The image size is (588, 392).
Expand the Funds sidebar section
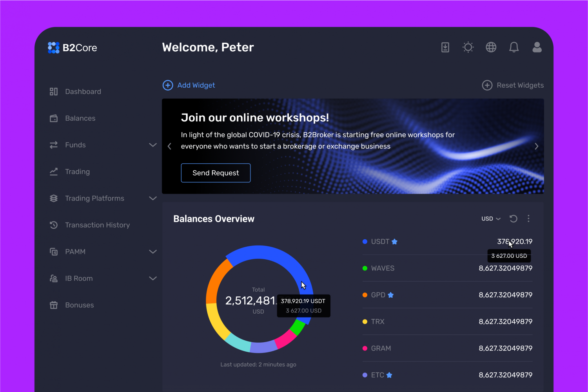(152, 145)
